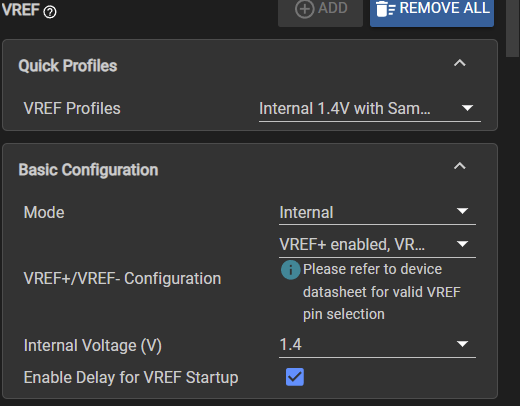Collapse the Quick Profiles section chevron

[460, 63]
